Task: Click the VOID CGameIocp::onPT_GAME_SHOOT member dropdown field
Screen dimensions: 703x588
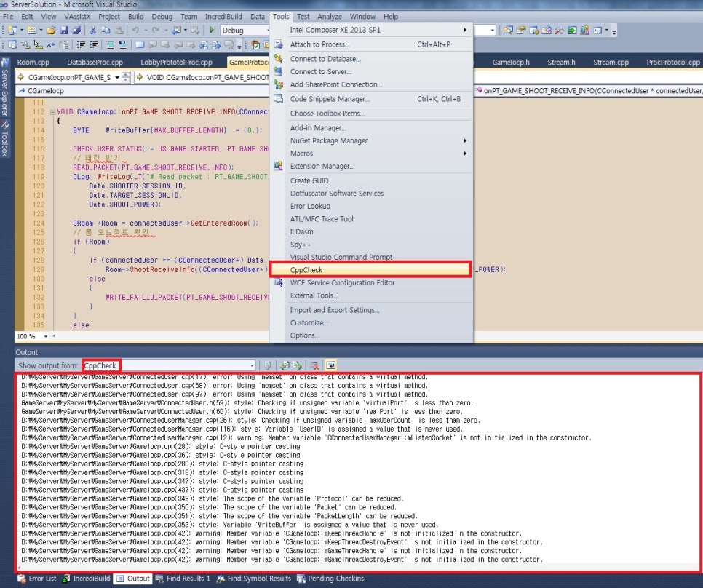Action: point(202,77)
